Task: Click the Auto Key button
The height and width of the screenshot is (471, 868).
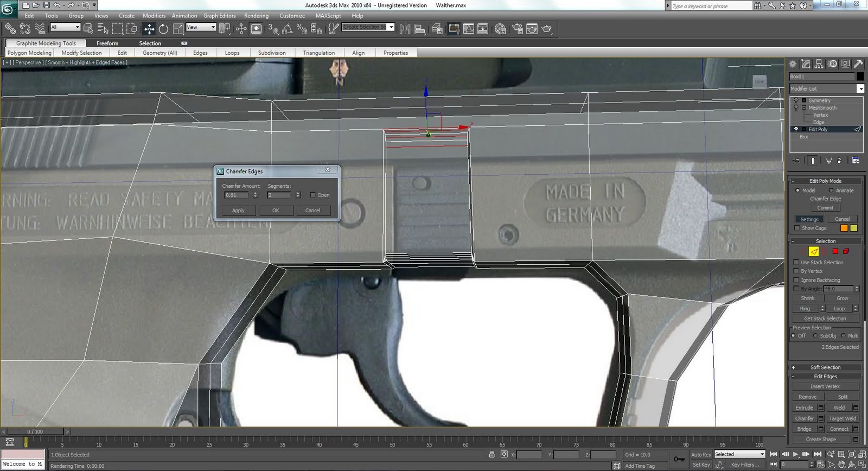Action: pyautogui.click(x=700, y=455)
